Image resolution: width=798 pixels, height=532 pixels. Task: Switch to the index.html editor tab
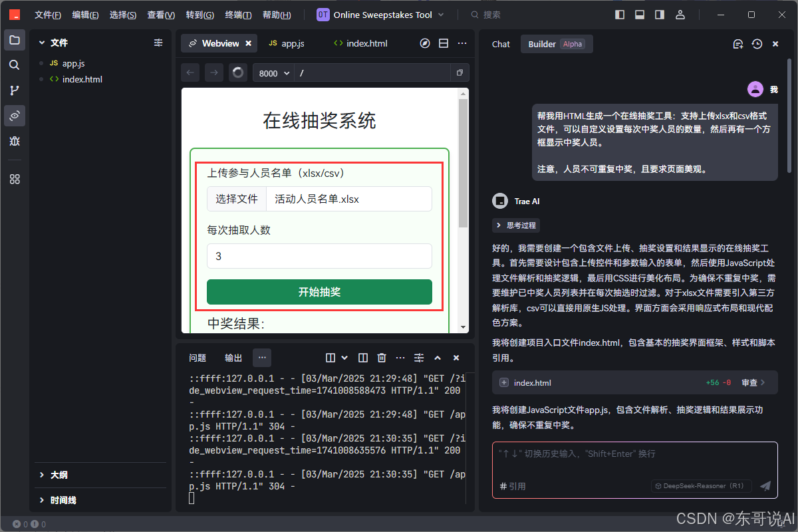pyautogui.click(x=360, y=43)
